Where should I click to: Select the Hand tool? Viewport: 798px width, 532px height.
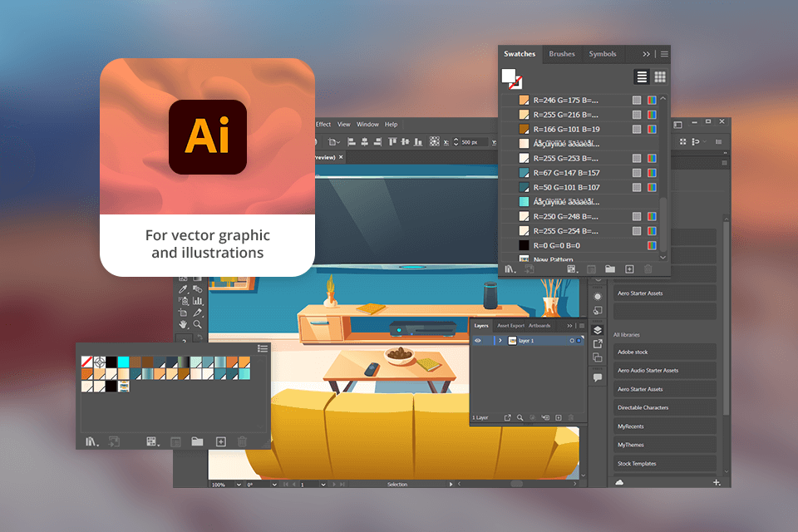point(183,324)
